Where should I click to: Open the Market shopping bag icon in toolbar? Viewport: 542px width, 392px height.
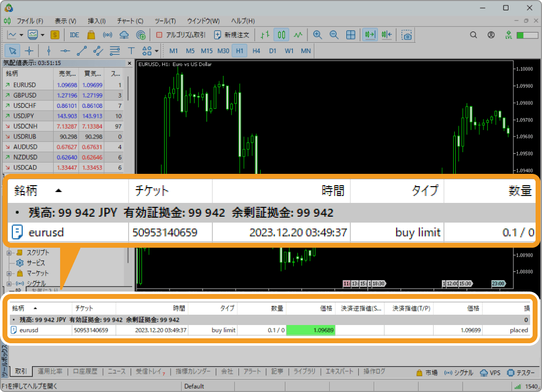click(x=91, y=35)
